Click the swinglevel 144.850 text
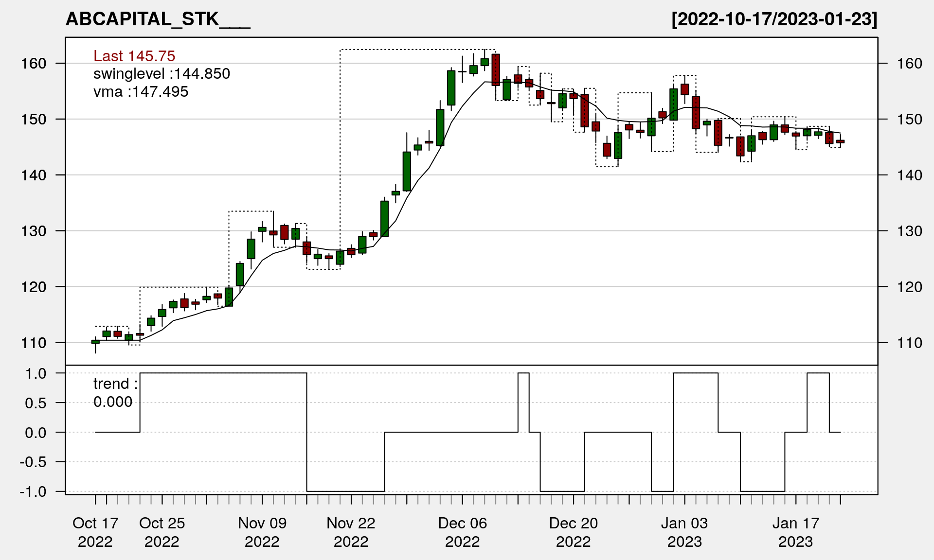 point(162,74)
